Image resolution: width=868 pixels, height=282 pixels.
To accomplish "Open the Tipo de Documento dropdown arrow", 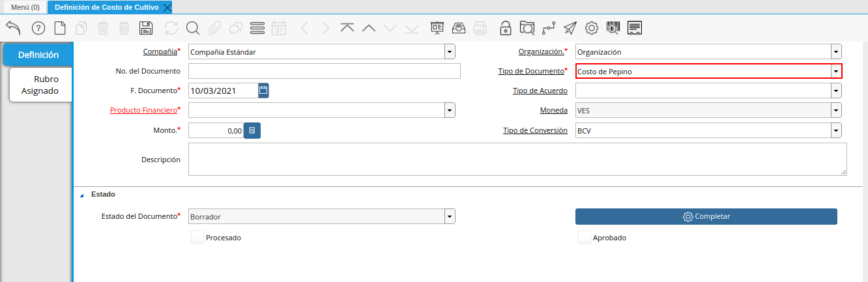I will pos(835,72).
